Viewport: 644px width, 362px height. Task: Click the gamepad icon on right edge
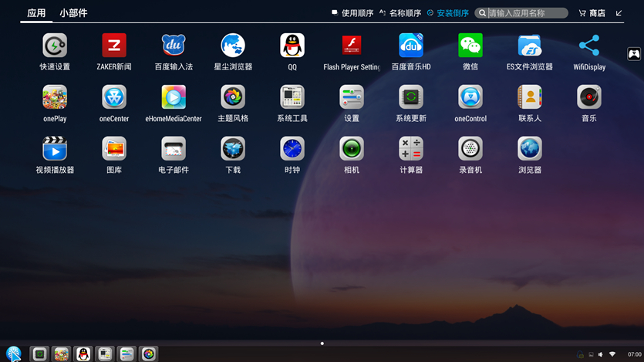pyautogui.click(x=634, y=54)
